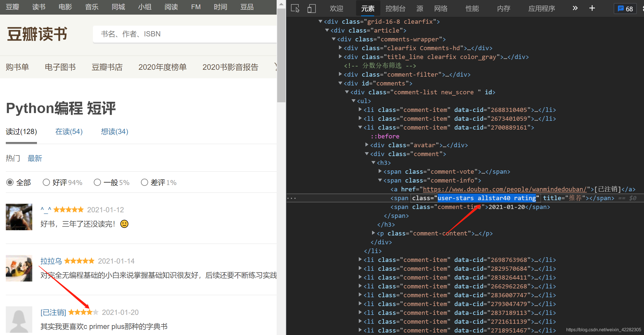This screenshot has width=644, height=335.
Task: Go to FM in the top navigation
Action: tap(196, 7)
